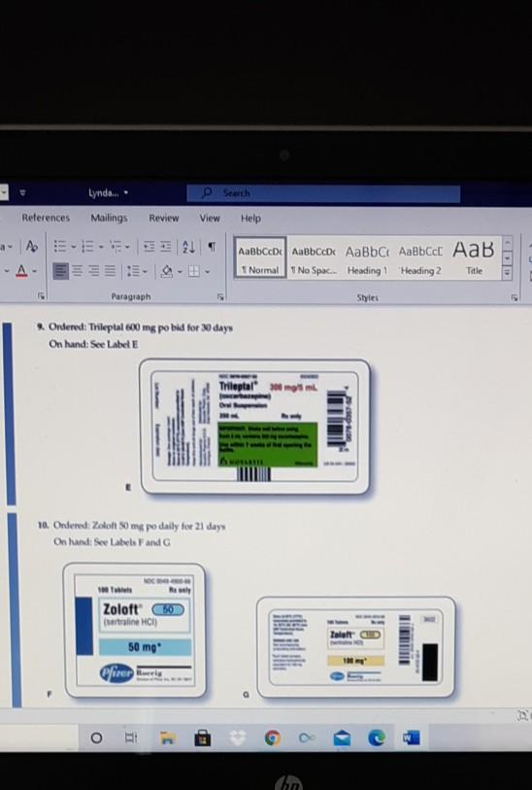Image resolution: width=532 pixels, height=790 pixels.
Task: Click the Multilevel list icon
Action: [116, 247]
